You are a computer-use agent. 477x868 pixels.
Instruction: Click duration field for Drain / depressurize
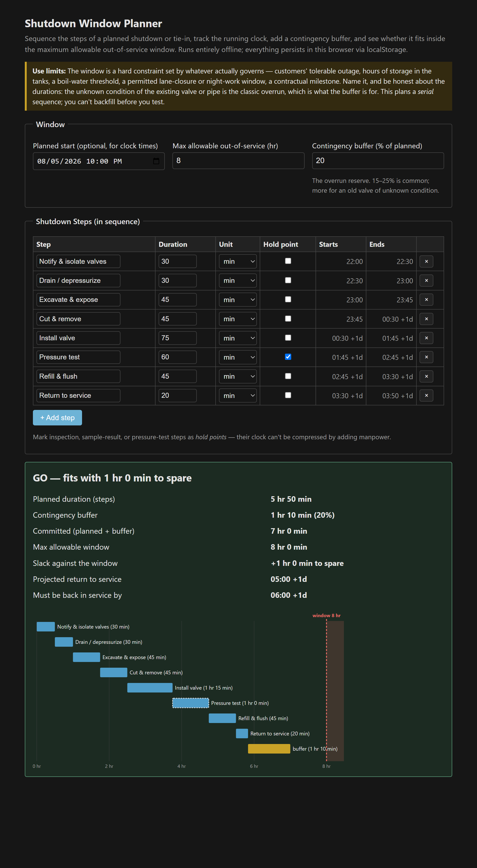tap(178, 281)
